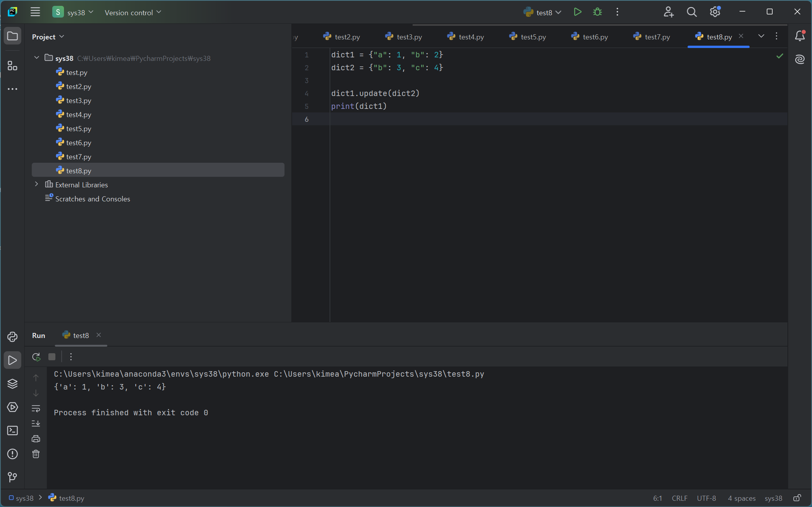Screen dimensions: 812x507
Task: Toggle scroll to end of output
Action: pos(36,423)
